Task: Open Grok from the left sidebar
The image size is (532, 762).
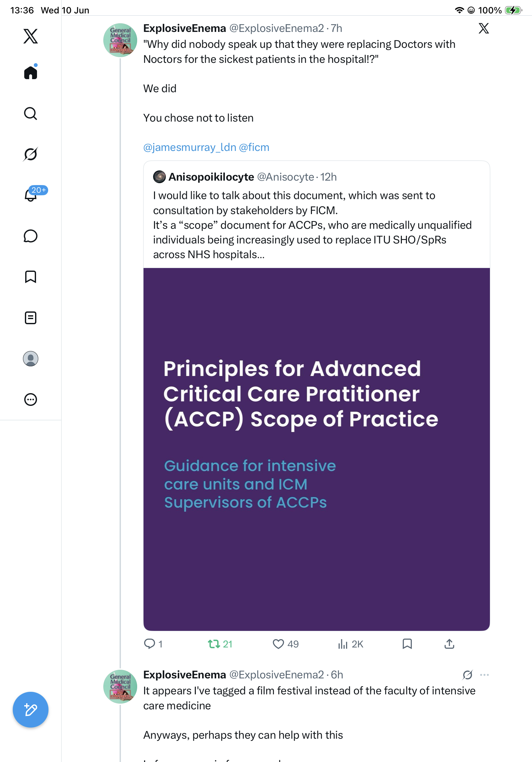Action: pos(31,154)
